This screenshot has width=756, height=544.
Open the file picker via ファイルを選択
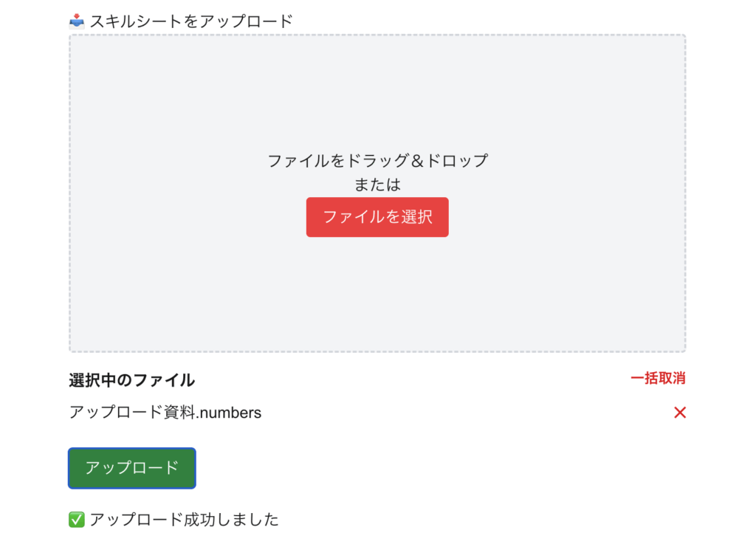coord(377,217)
